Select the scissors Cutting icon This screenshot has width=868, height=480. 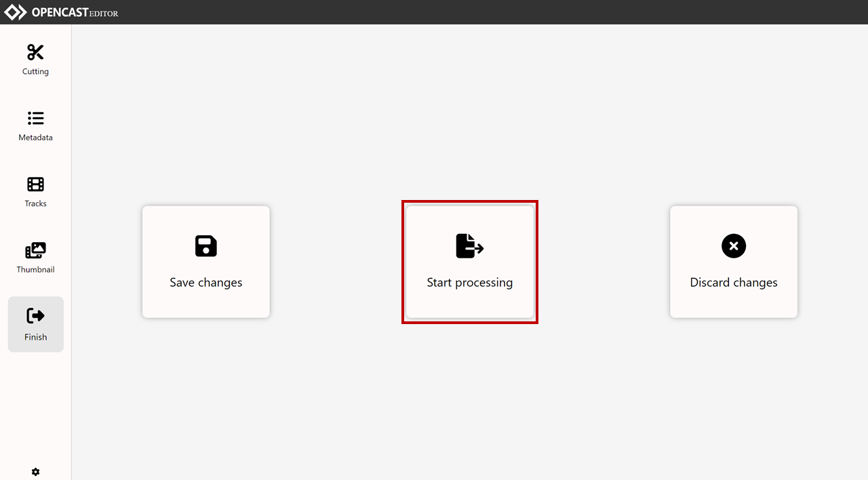click(35, 52)
